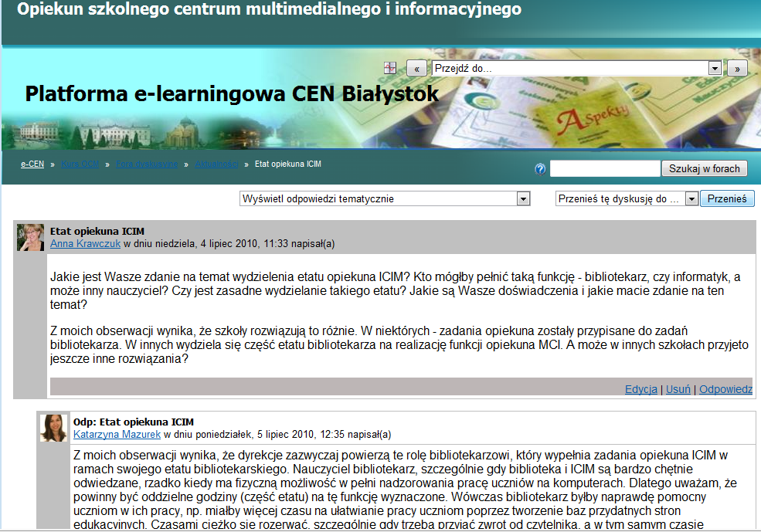The image size is (761, 532).
Task: Click the small activity icon beside previous button
Action: pos(389,68)
